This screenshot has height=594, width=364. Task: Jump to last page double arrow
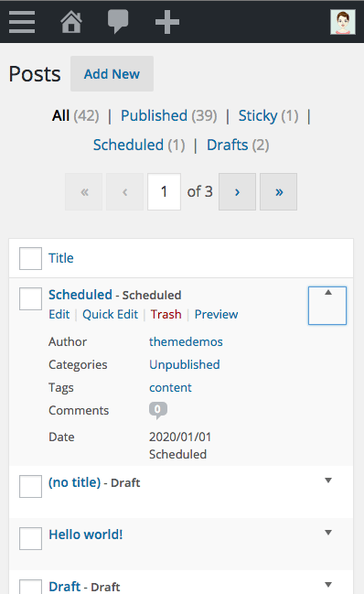coord(278,191)
